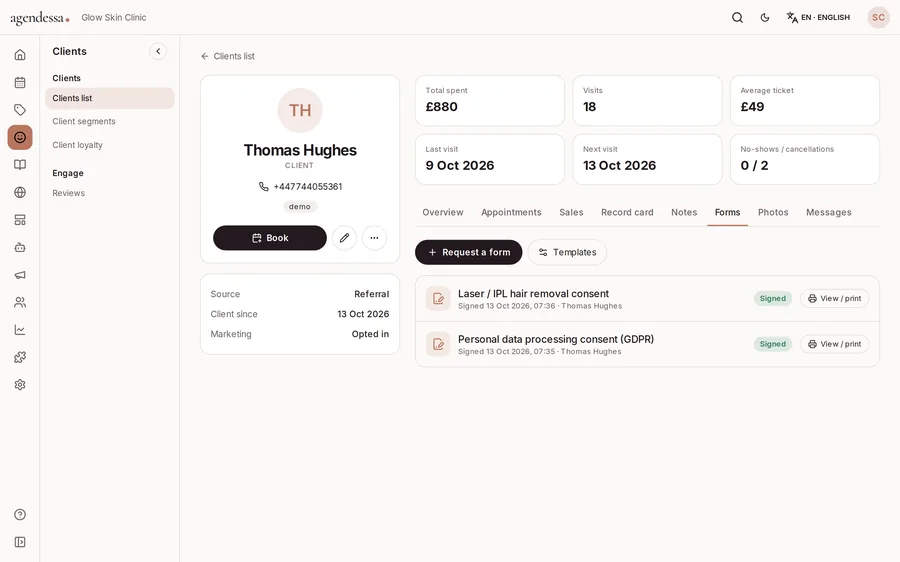900x562 pixels.
Task: Switch to the Record card tab
Action: (627, 212)
